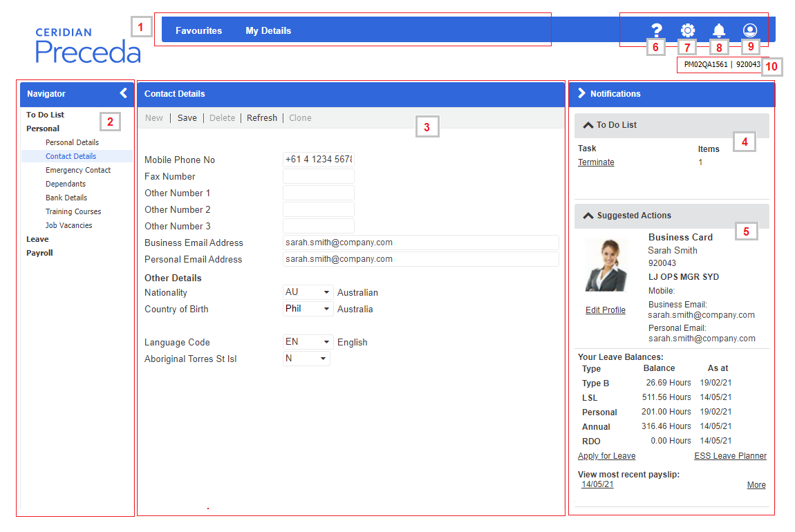The width and height of the screenshot is (795, 532).
Task: Open the user profile icon
Action: click(750, 30)
